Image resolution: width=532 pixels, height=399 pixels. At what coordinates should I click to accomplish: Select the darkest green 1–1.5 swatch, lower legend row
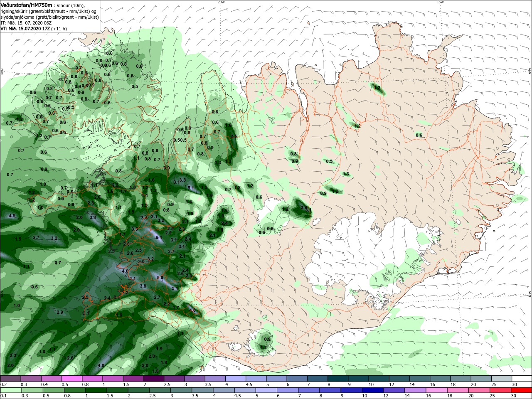pos(96,390)
